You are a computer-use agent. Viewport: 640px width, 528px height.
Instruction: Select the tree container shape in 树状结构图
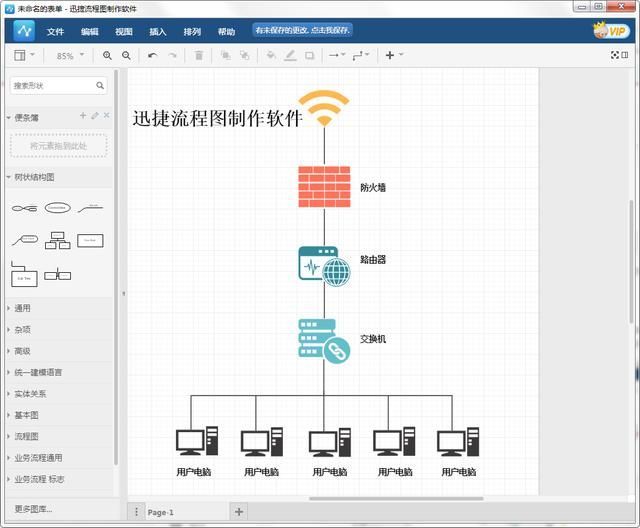(24, 274)
